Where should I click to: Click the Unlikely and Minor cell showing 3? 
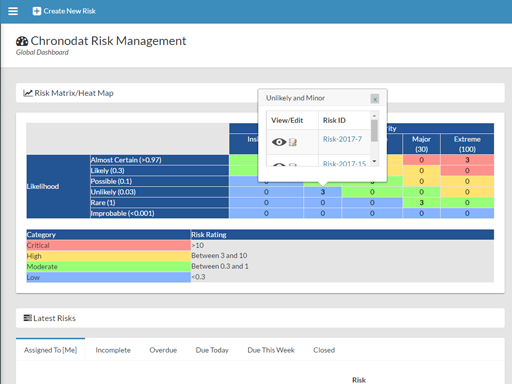click(x=323, y=192)
